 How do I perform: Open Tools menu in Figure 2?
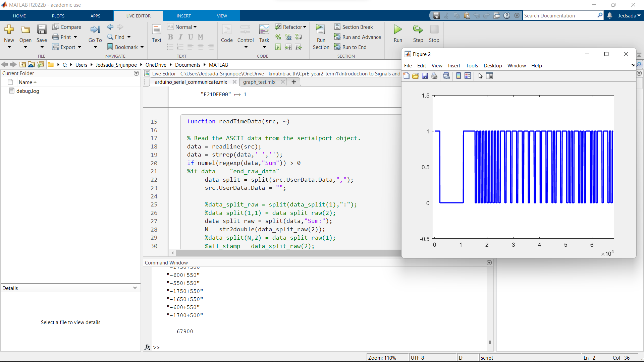pos(472,66)
